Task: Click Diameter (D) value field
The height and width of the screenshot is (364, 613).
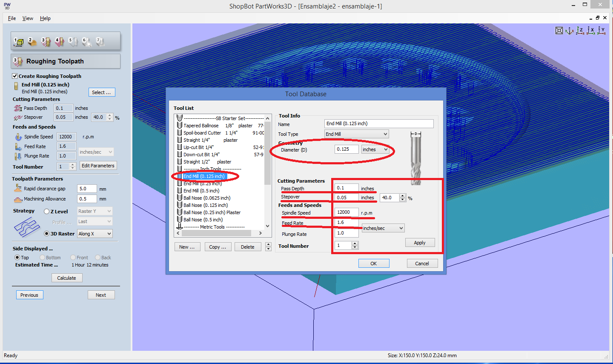Action: click(x=347, y=149)
